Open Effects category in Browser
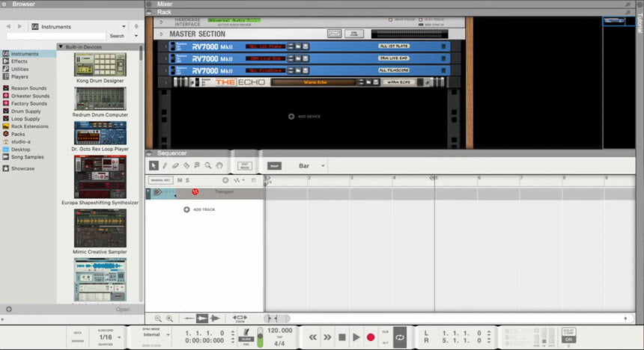The width and height of the screenshot is (644, 350). pos(19,61)
